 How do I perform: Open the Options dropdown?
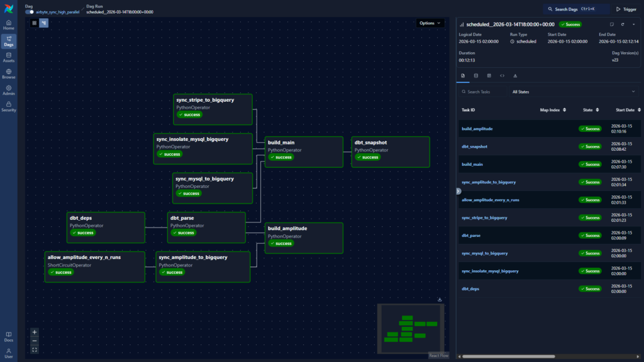(430, 23)
